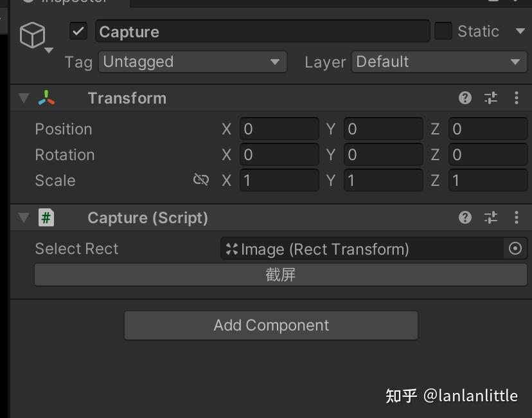The image size is (532, 418).
Task: Click the Capture name input field
Action: [263, 32]
